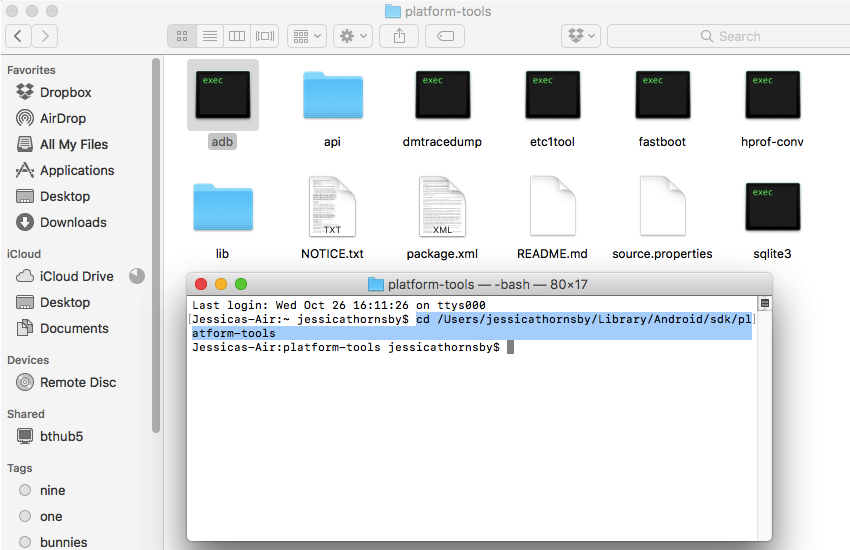
Task: Select the etc1tool executable icon
Action: (553, 95)
